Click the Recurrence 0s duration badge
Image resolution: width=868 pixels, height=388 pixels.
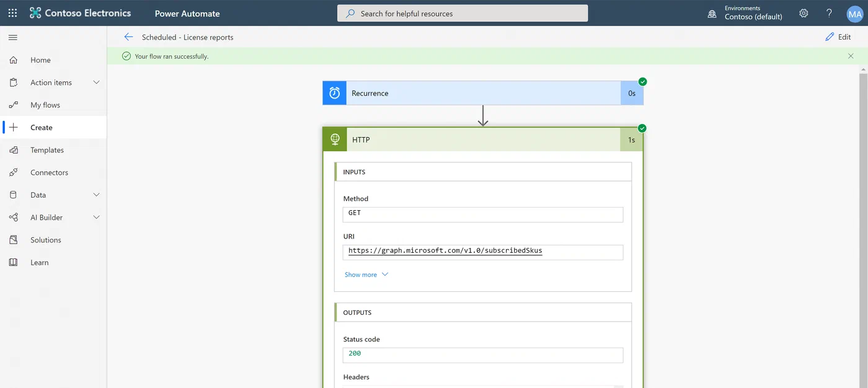pyautogui.click(x=632, y=93)
